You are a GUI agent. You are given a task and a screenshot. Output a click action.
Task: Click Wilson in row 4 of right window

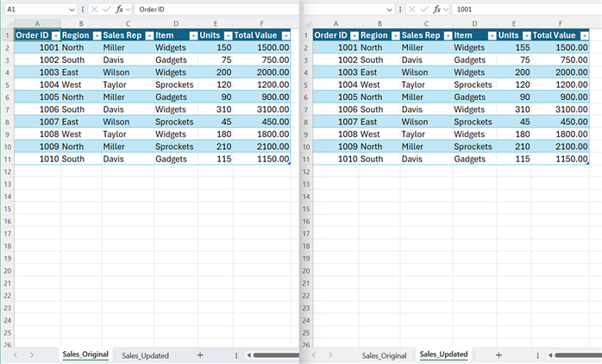426,72
